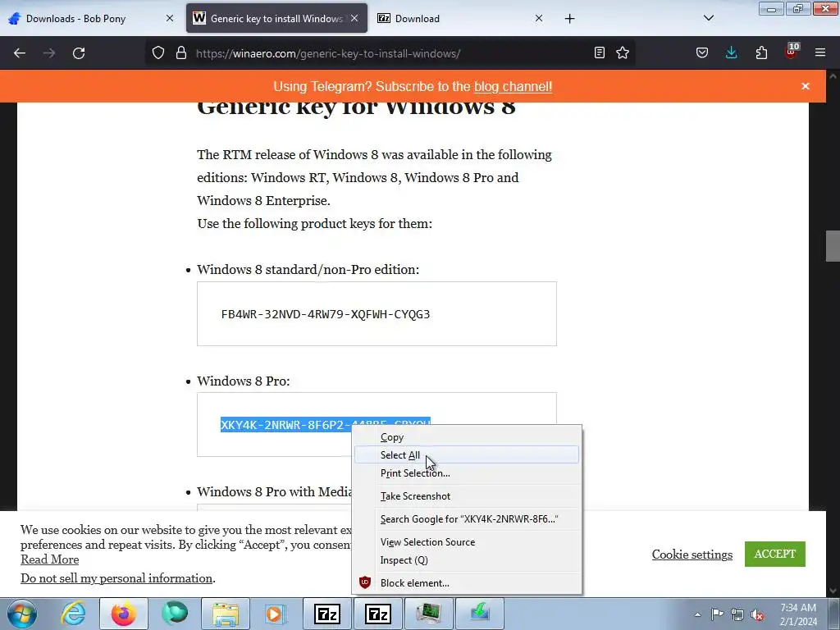Open the green globe browser taskbar icon
Screen dimensions: 840x630
(x=175, y=614)
